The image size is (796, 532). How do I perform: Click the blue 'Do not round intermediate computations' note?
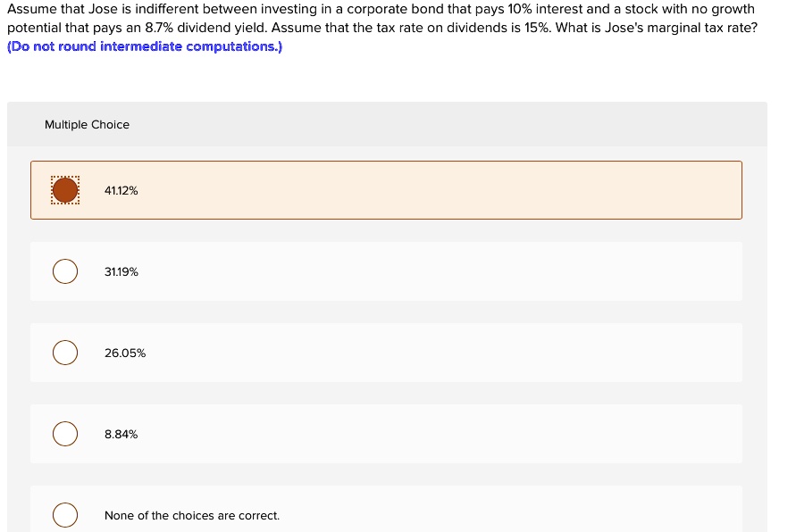coord(145,46)
